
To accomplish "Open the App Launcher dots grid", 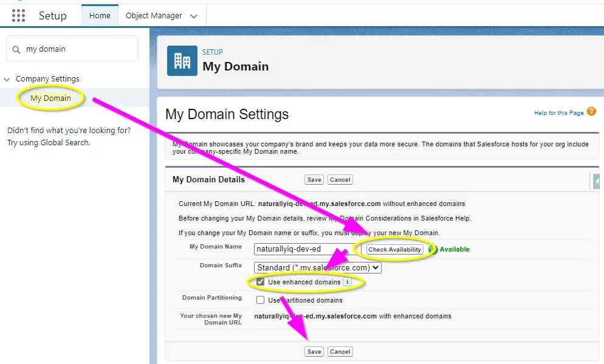I will 18,16.
